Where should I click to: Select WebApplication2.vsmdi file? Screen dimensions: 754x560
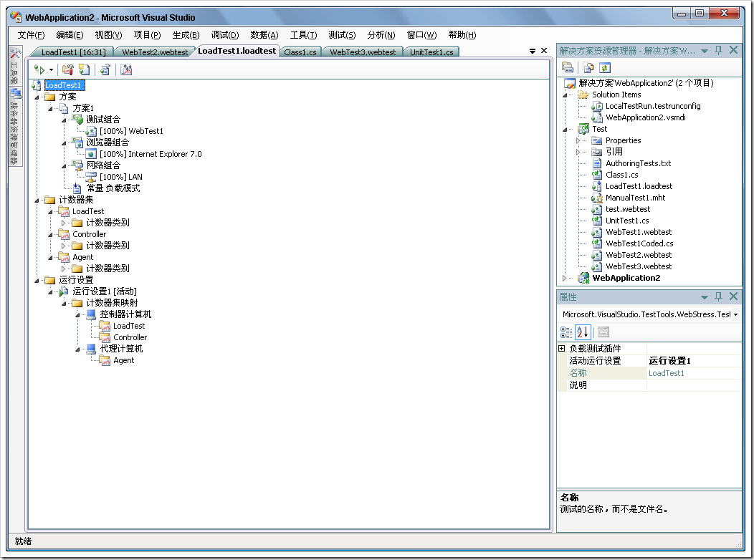(x=645, y=117)
